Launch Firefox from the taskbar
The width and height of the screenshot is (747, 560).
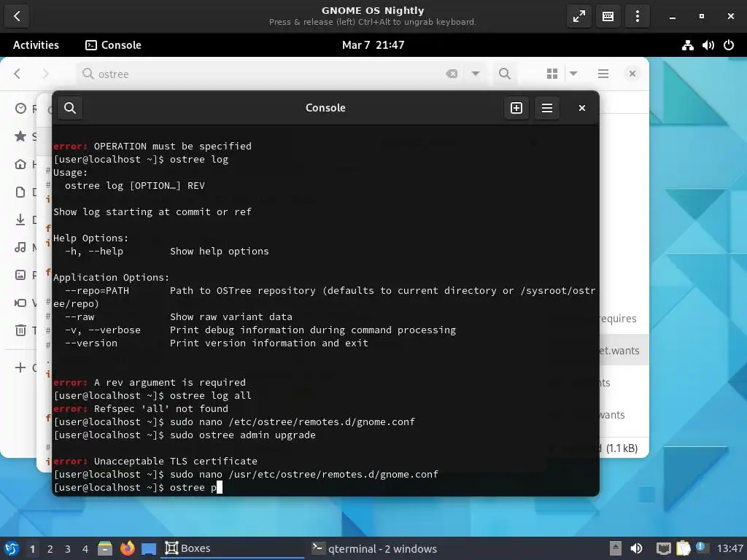(x=127, y=548)
